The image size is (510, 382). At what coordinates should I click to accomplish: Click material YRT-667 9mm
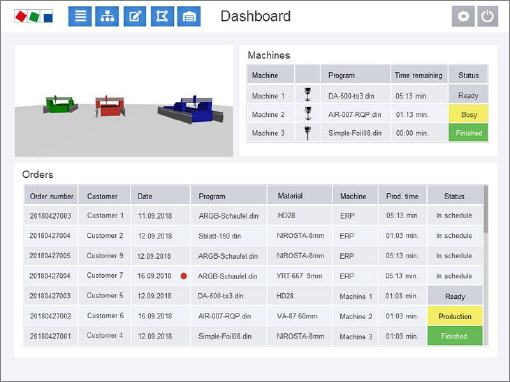pyautogui.click(x=299, y=276)
